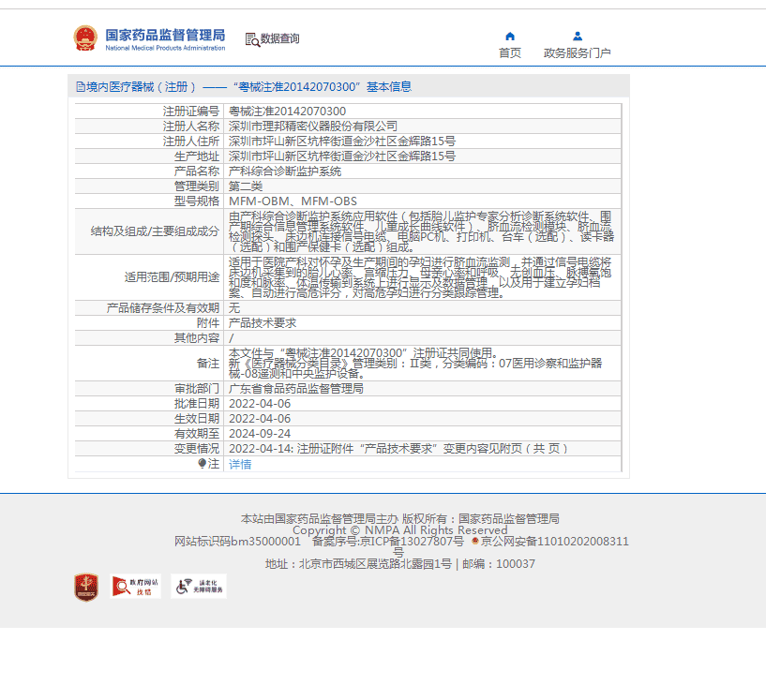Open the 京公网安备11010202008311号 link
Viewport: 766px width, 700px height.
(553, 542)
